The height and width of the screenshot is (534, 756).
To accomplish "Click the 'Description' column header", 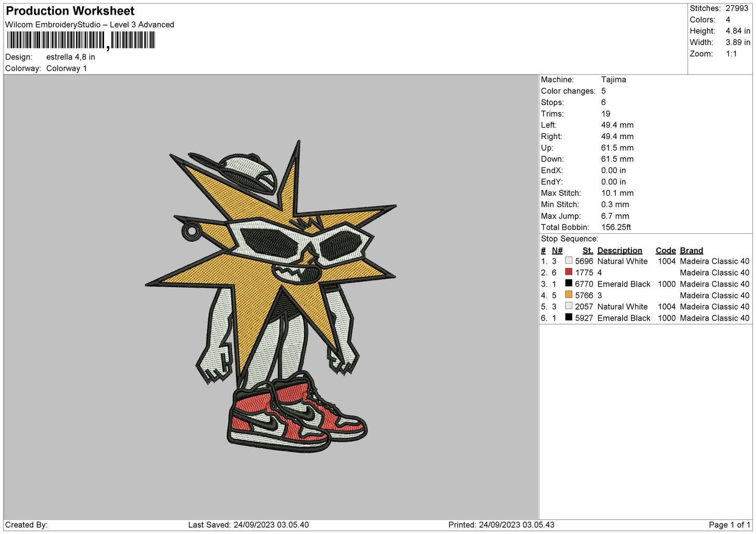I will point(619,251).
